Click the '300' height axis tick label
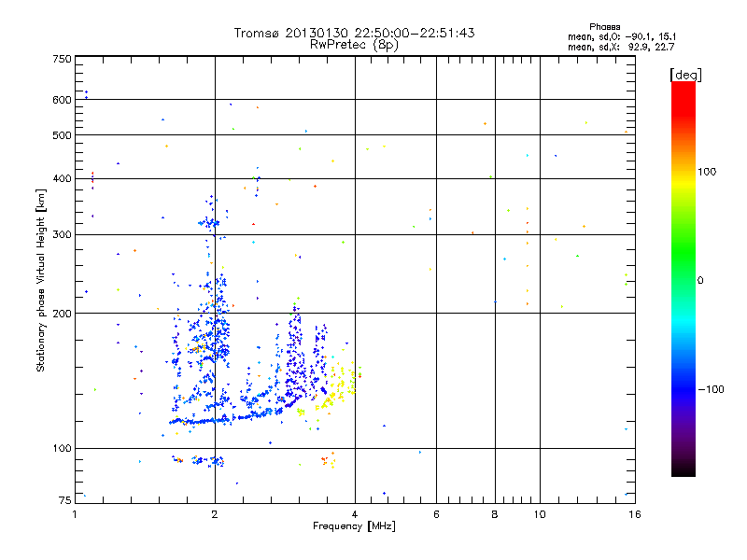 pyautogui.click(x=62, y=234)
